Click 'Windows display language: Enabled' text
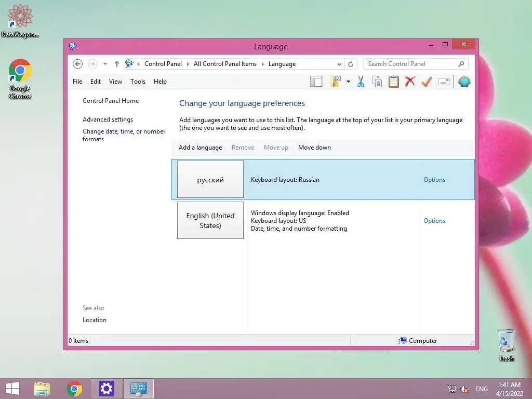This screenshot has height=399, width=532. [x=300, y=212]
